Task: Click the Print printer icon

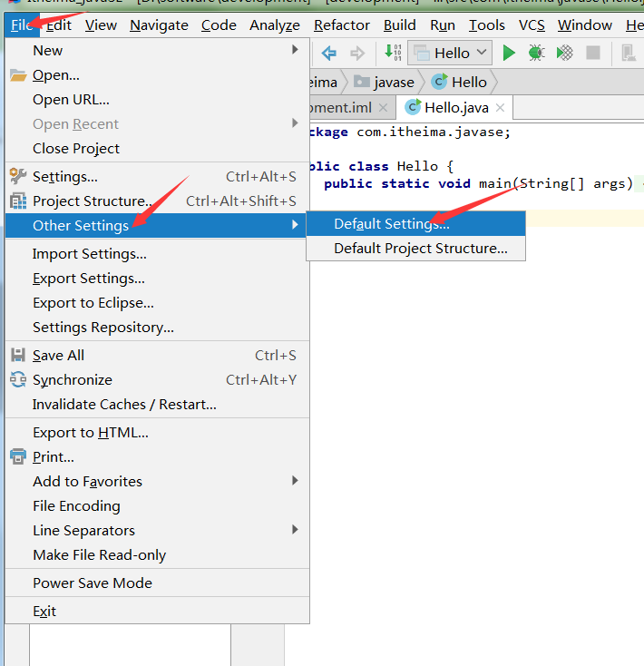Action: (18, 456)
